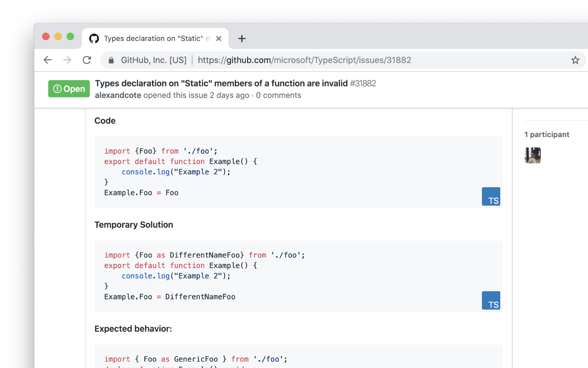Screen dimensions: 588x368
Task: Click the browser back arrow
Action: click(x=48, y=60)
